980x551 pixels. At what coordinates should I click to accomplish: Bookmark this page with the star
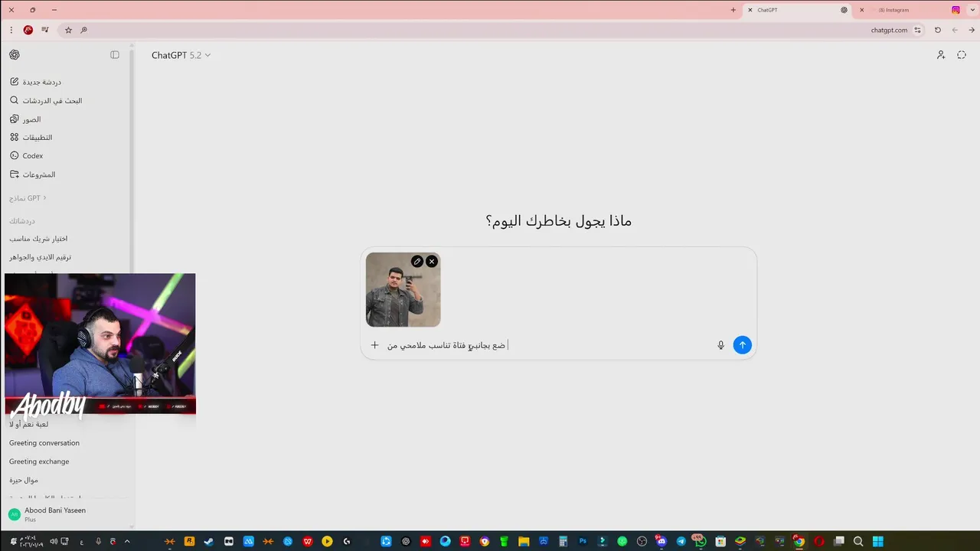[68, 30]
